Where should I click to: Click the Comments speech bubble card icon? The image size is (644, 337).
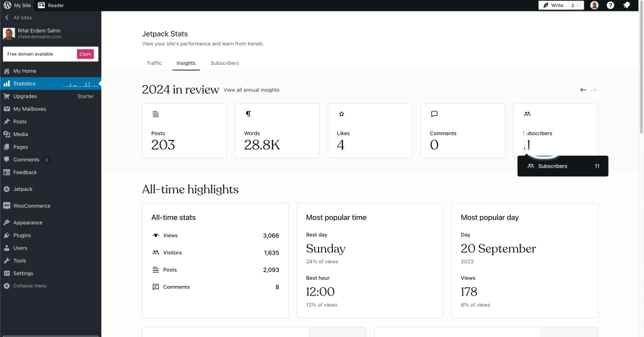(x=434, y=114)
